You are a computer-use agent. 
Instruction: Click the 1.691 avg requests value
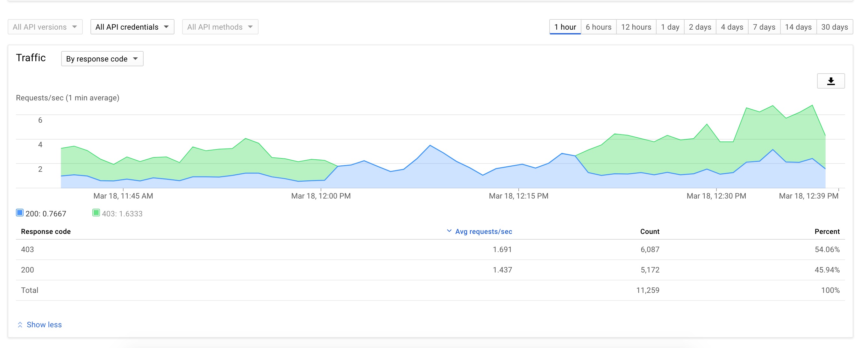coord(502,250)
